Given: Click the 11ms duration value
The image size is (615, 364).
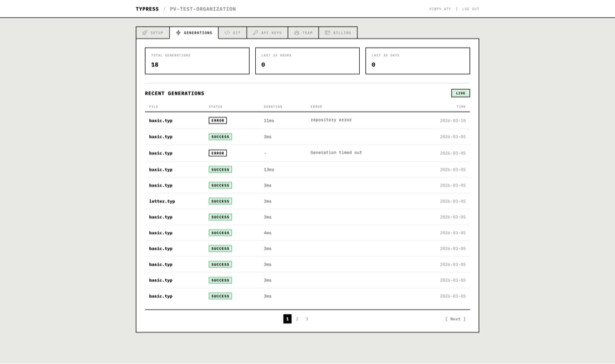Looking at the screenshot, I should (269, 121).
